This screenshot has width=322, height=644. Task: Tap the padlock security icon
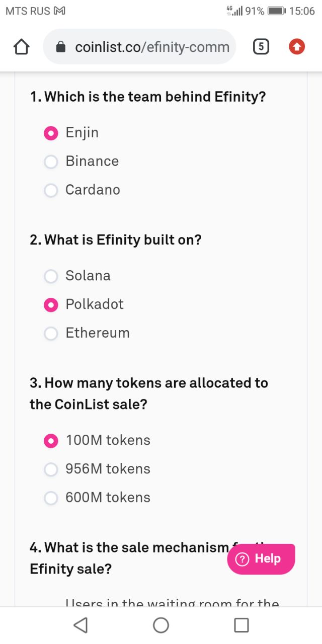[x=60, y=47]
